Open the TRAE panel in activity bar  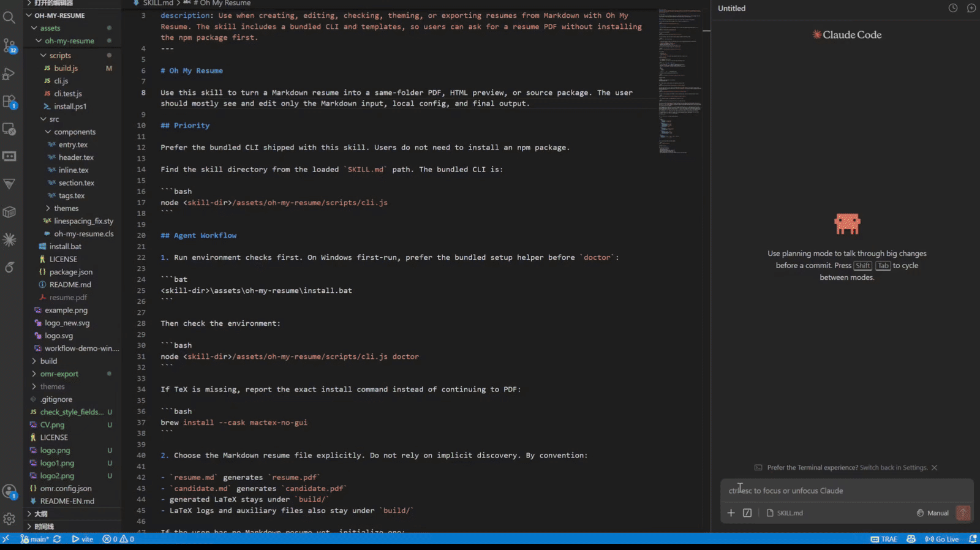pos(9,156)
